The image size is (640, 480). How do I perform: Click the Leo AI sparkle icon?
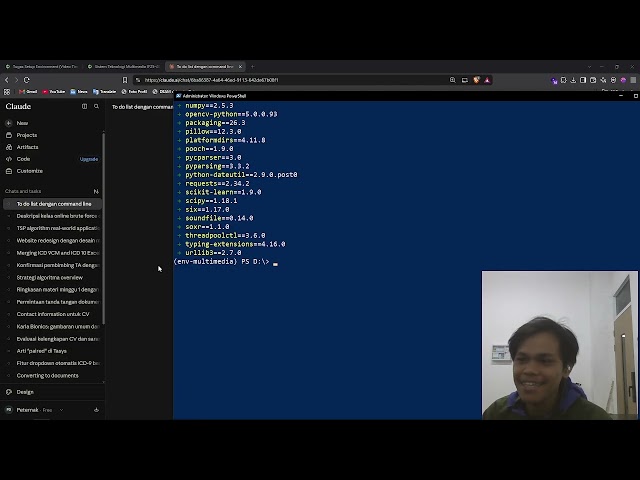603,80
